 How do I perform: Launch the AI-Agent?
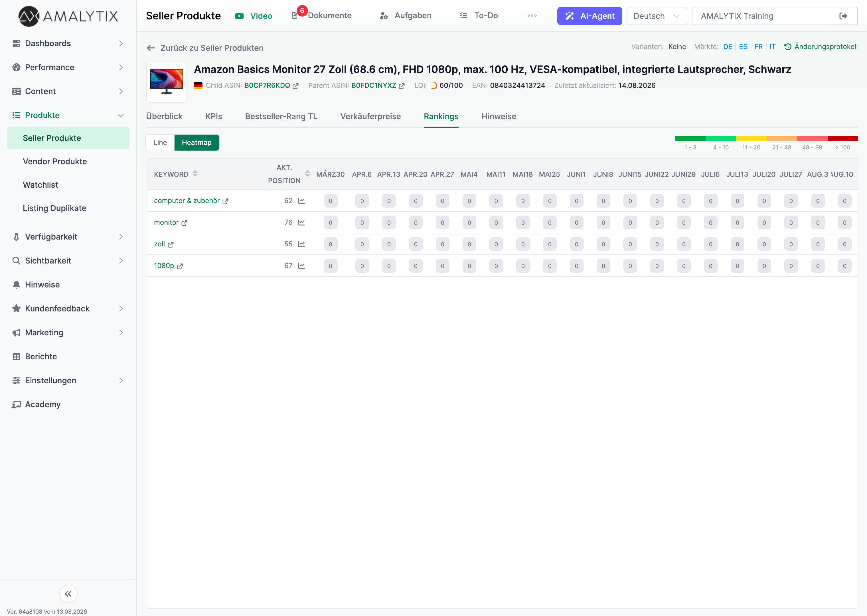point(590,16)
